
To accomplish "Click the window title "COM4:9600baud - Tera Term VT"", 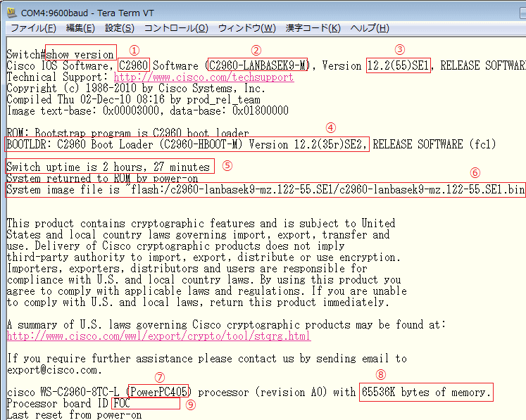I will [x=87, y=13].
